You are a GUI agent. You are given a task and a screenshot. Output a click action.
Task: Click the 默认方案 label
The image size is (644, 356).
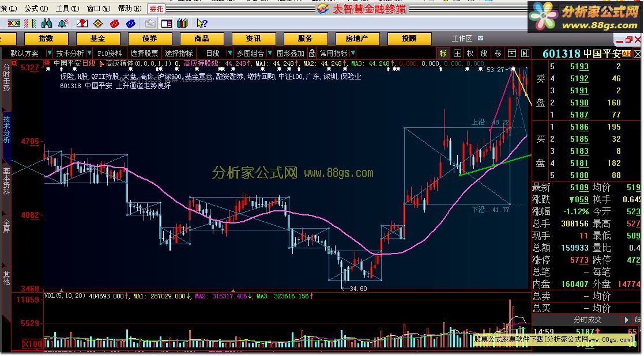(25, 54)
